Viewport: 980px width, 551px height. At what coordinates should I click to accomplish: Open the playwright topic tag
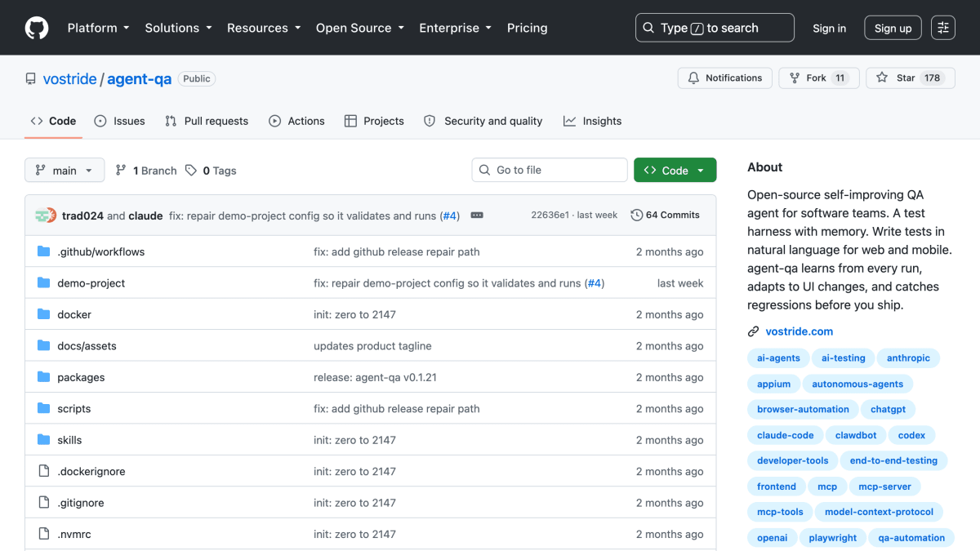(833, 538)
